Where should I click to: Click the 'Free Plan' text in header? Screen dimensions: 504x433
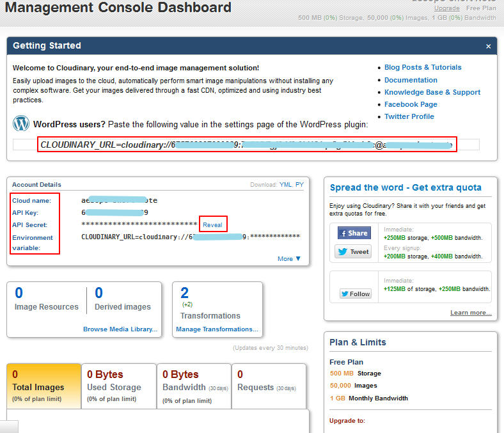pos(481,8)
